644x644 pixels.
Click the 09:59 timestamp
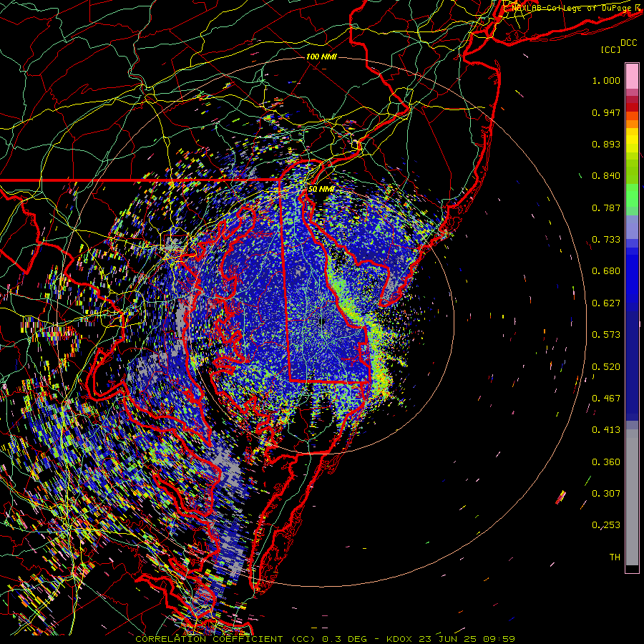pyautogui.click(x=499, y=639)
